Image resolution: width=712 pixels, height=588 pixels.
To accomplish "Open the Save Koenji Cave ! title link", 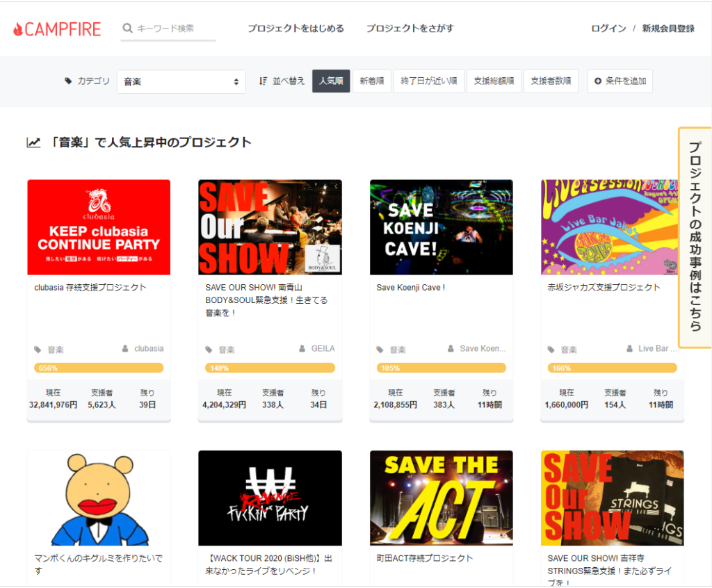I will click(410, 288).
